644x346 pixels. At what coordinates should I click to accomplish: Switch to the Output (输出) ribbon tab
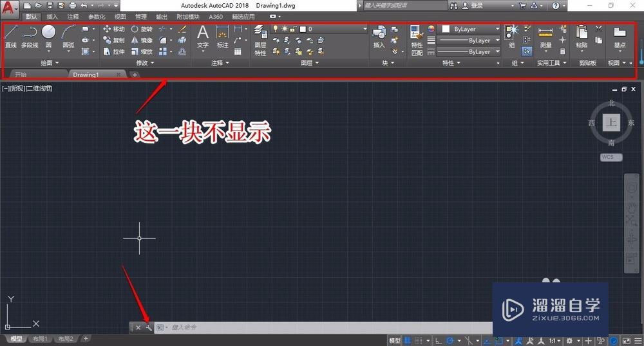tap(162, 17)
